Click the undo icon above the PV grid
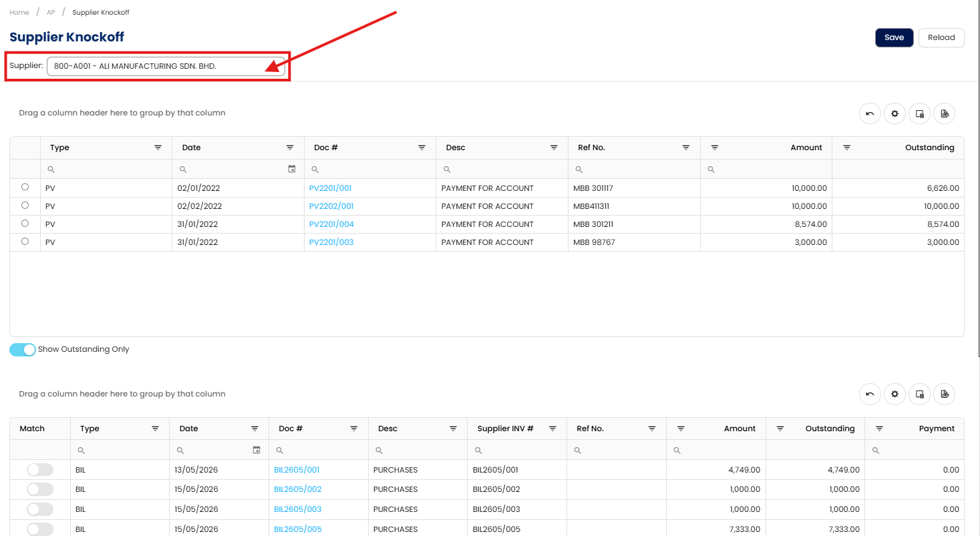The height and width of the screenshot is (536, 980). [870, 113]
